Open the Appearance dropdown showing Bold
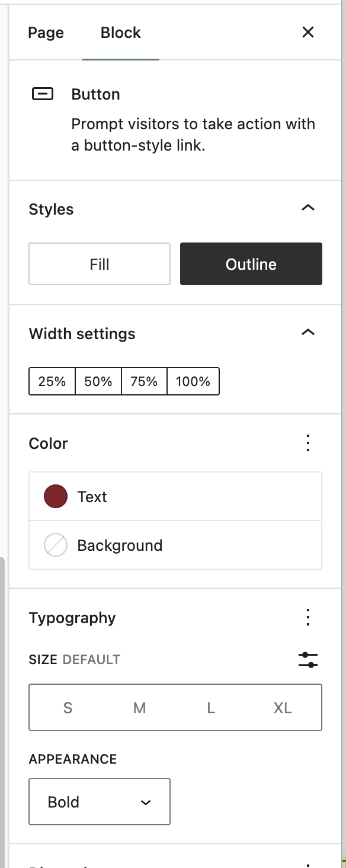The height and width of the screenshot is (868, 346). (100, 802)
